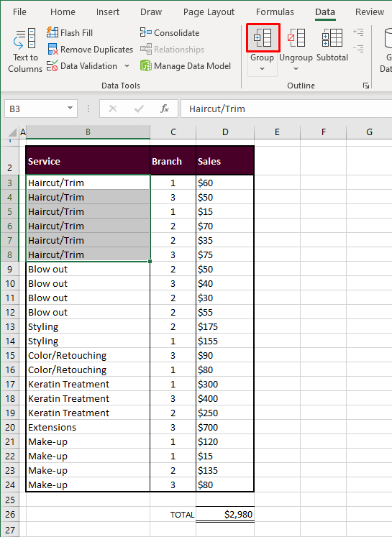This screenshot has height=537, width=392.
Task: Click the $175 sales cell
Action: pyautogui.click(x=225, y=326)
